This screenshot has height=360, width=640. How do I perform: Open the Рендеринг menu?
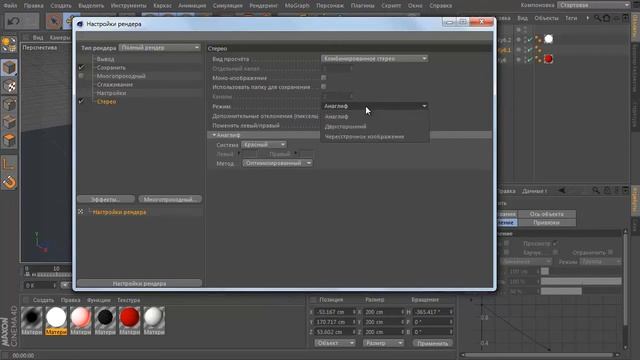[x=264, y=6]
